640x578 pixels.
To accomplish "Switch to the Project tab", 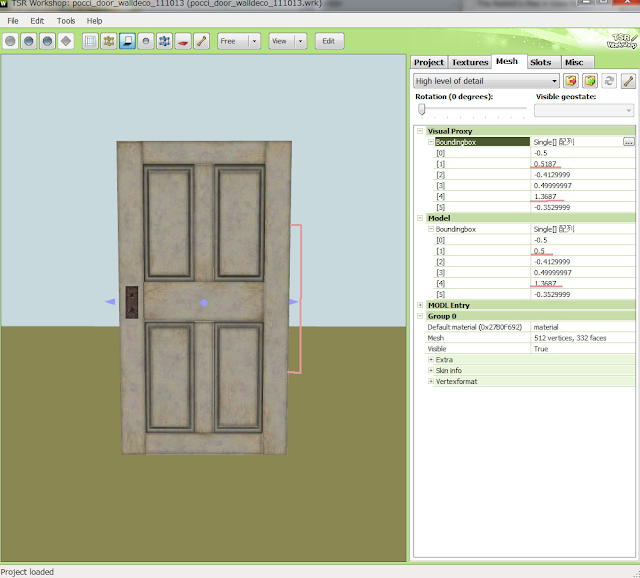I will [429, 62].
